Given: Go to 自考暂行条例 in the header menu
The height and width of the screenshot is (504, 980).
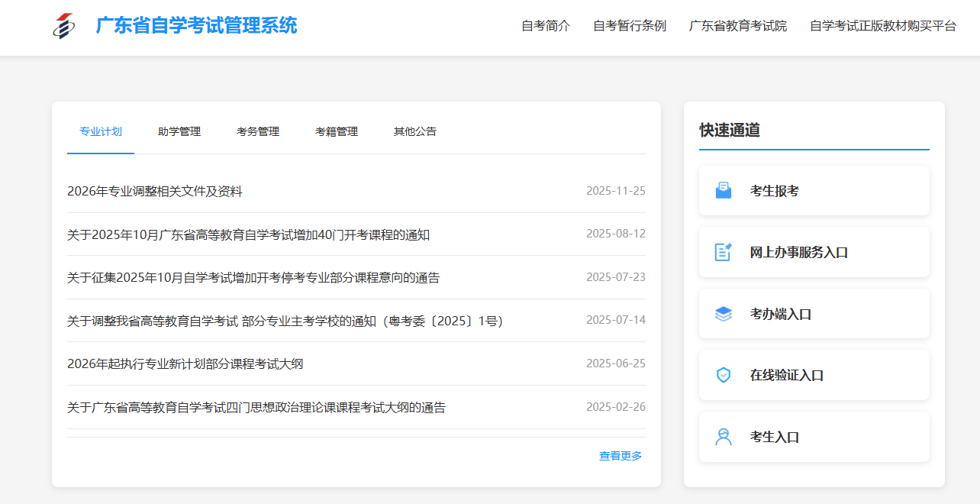Looking at the screenshot, I should click(630, 26).
